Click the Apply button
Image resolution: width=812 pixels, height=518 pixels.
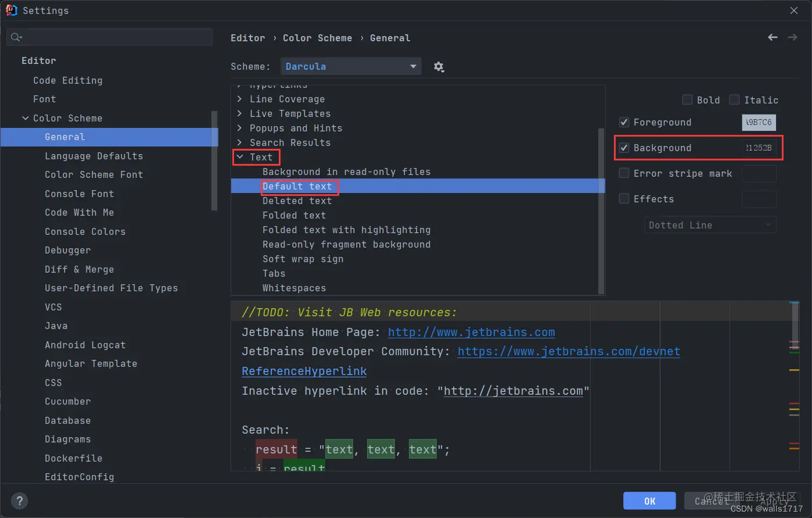(x=774, y=501)
